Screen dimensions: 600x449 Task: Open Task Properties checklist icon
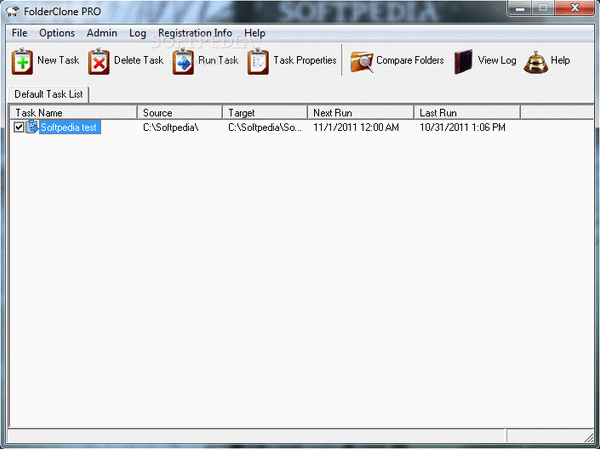click(x=258, y=61)
